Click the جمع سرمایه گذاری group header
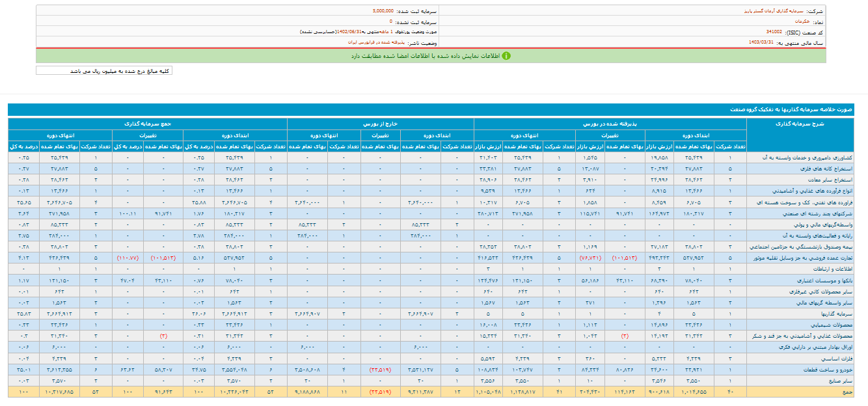 coord(148,122)
